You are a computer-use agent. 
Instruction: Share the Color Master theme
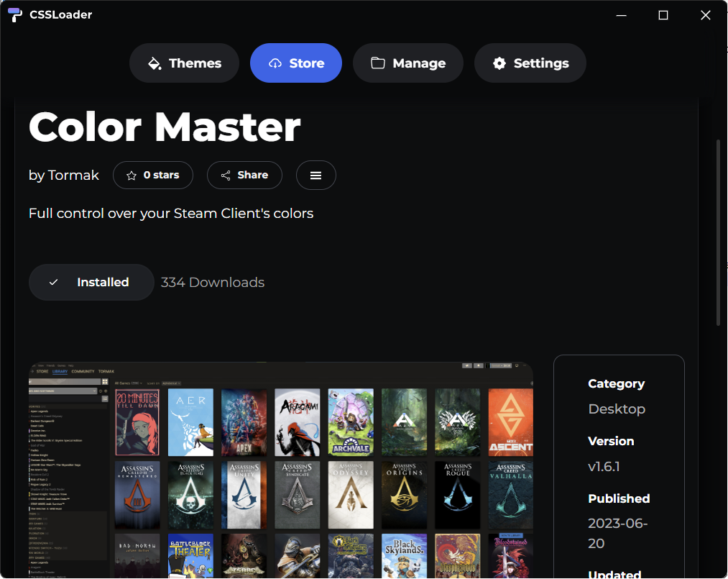point(244,175)
